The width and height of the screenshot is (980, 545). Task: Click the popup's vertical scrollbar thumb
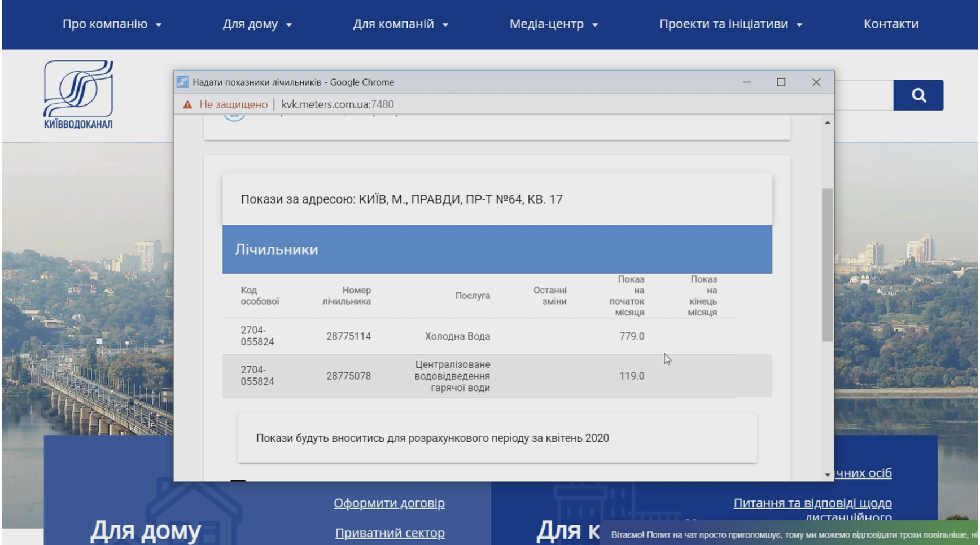(828, 265)
